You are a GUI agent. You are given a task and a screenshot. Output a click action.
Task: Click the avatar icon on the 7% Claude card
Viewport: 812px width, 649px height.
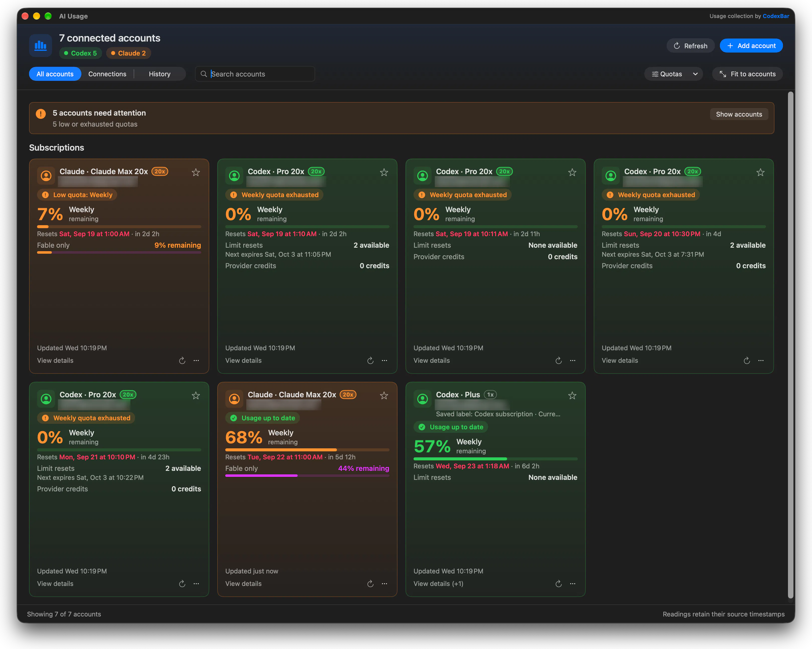click(46, 175)
